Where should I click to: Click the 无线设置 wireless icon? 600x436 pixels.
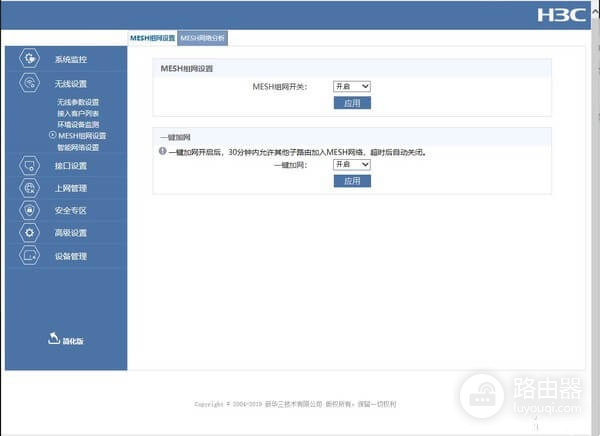tap(30, 84)
